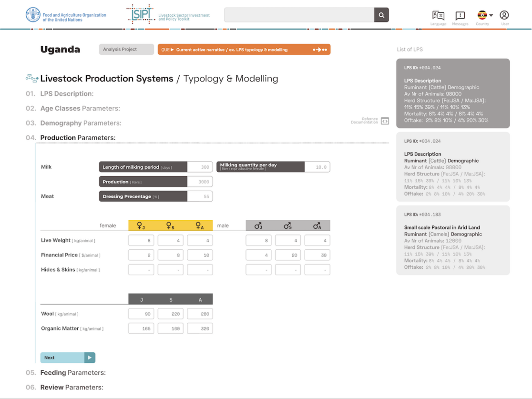Viewport: 532px width, 399px height.
Task: Click the current active narrative orange bar
Action: tap(244, 50)
